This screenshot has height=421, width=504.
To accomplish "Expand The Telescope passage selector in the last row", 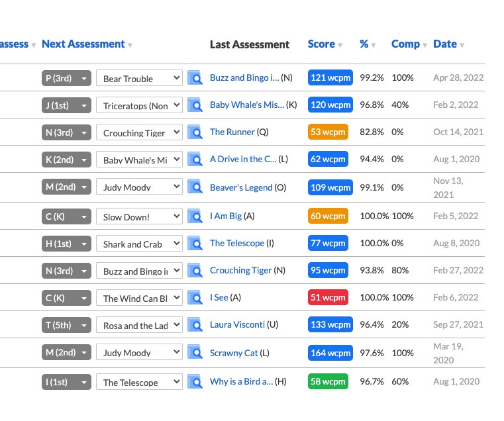I will coord(139,382).
